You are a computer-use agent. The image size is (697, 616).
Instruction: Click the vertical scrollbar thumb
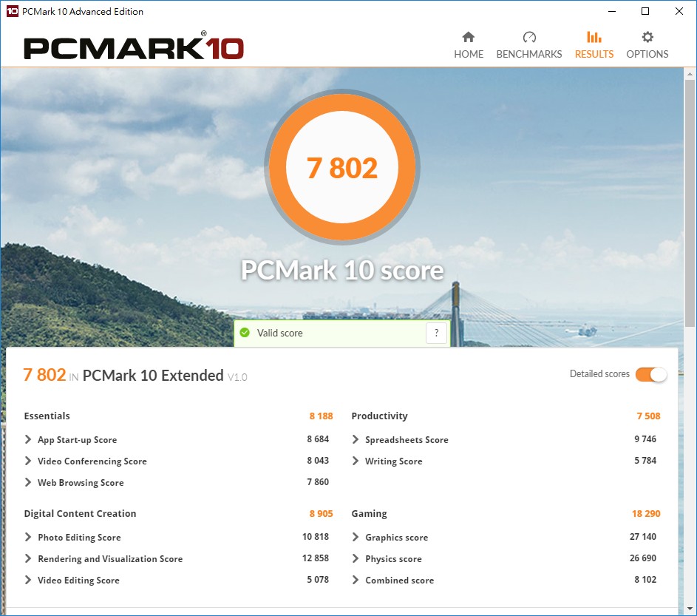point(690,203)
